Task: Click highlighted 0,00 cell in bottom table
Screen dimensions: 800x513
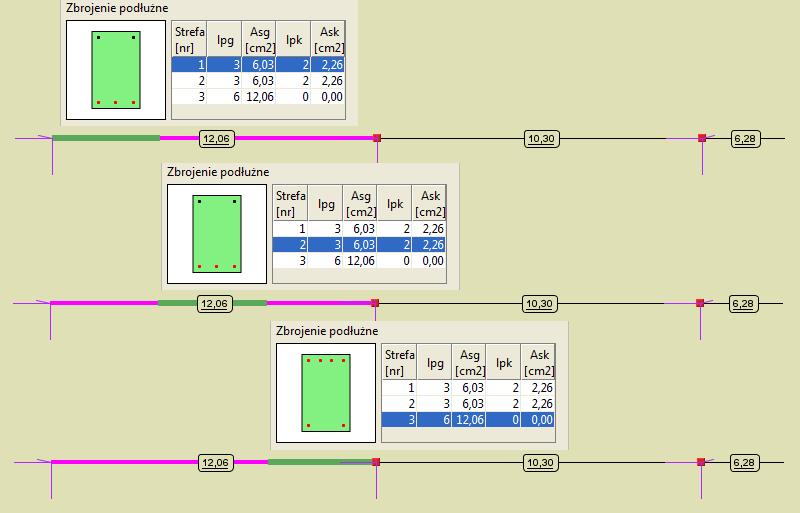Action: pyautogui.click(x=538, y=420)
